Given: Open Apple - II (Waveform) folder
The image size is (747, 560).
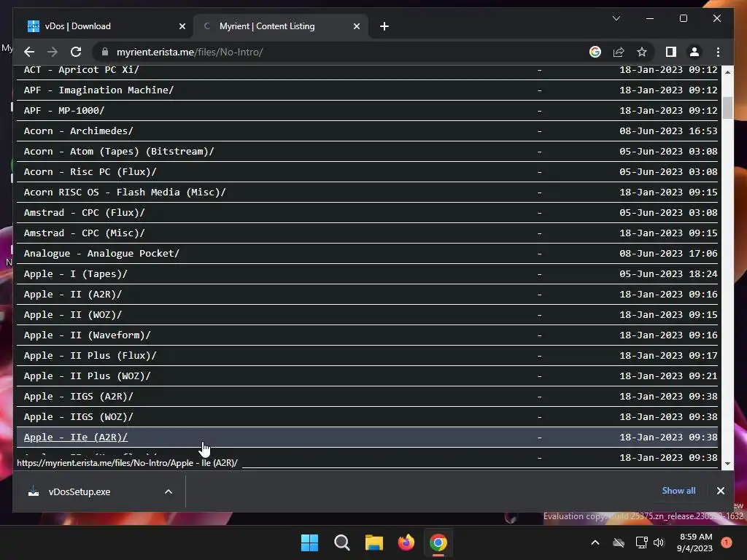Looking at the screenshot, I should (x=88, y=335).
